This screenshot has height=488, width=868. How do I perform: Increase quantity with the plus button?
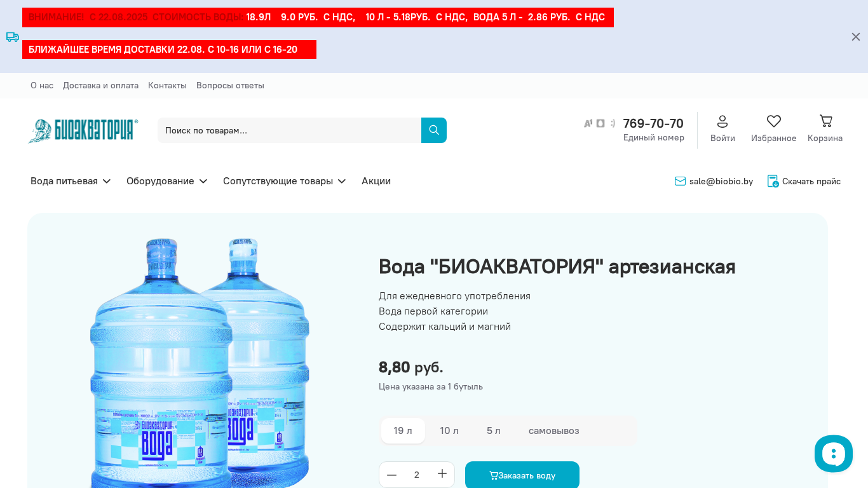click(442, 474)
